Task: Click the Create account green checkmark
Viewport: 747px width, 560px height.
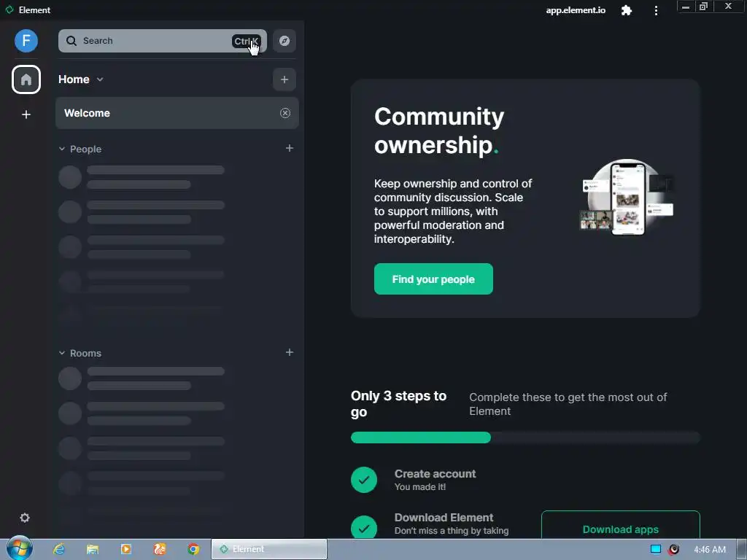Action: 364,480
